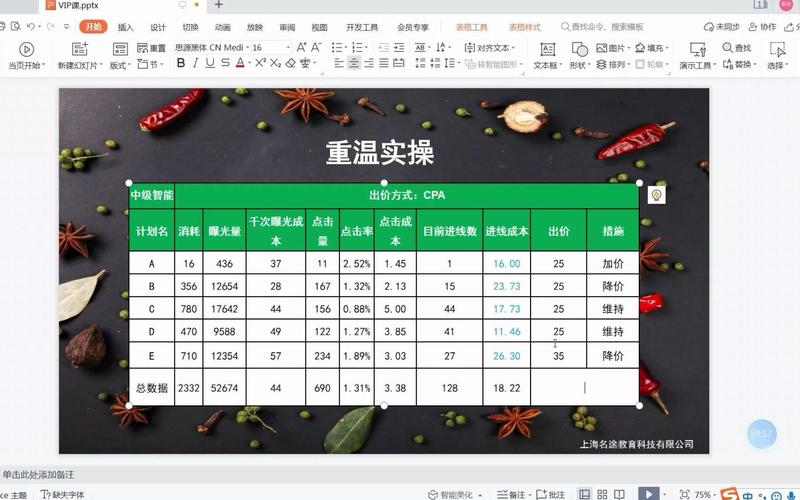Click the Notes (备注) button in status bar
The height and width of the screenshot is (500, 800).
point(511,494)
